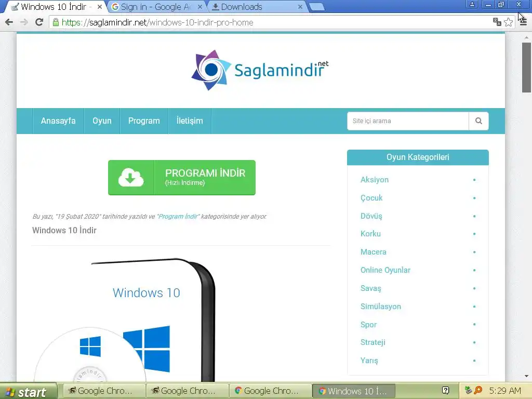
Task: Open the Korku game category
Action: 370,234
